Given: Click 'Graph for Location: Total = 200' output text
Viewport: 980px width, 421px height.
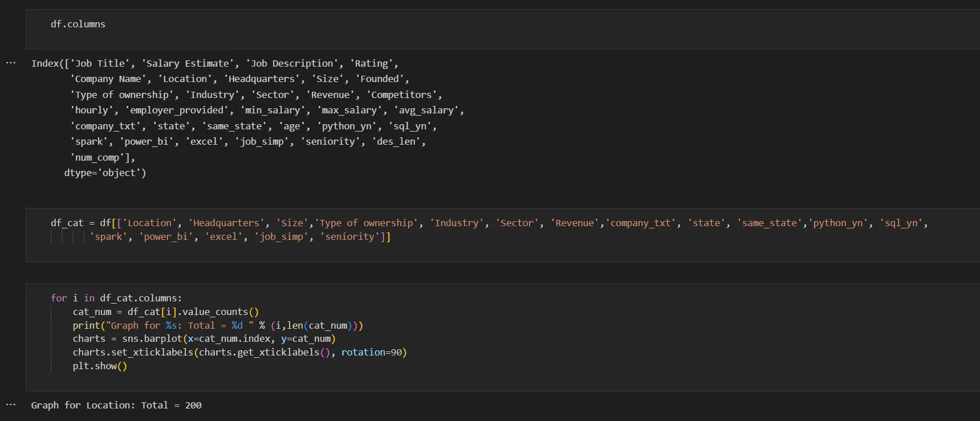Looking at the screenshot, I should tap(116, 405).
